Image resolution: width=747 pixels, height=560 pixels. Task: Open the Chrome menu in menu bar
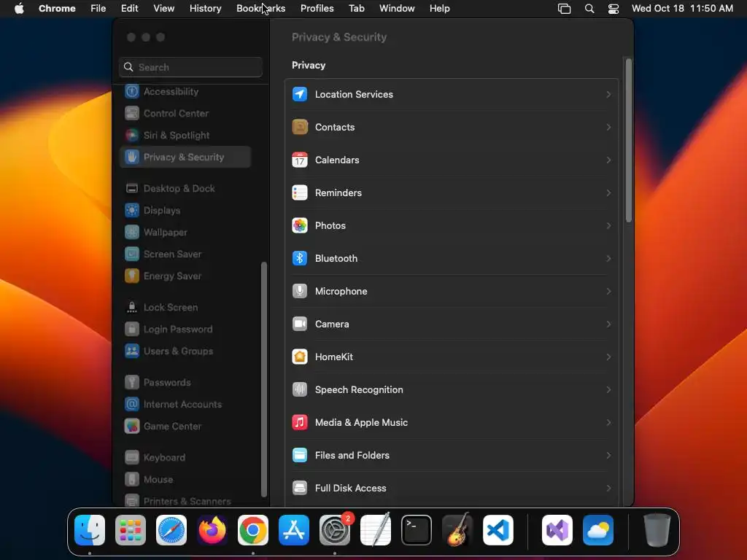(x=57, y=8)
